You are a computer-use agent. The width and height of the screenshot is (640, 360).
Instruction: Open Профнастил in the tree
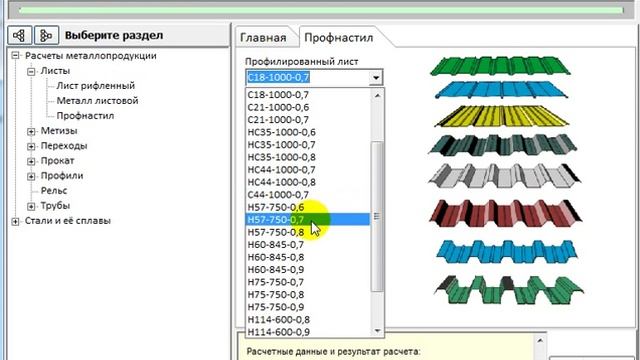[x=85, y=116]
